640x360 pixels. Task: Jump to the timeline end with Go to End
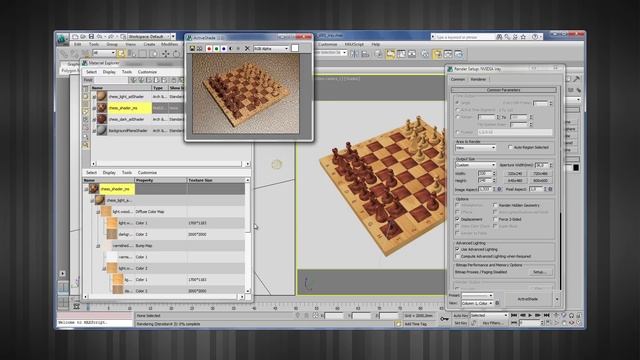pyautogui.click(x=547, y=316)
